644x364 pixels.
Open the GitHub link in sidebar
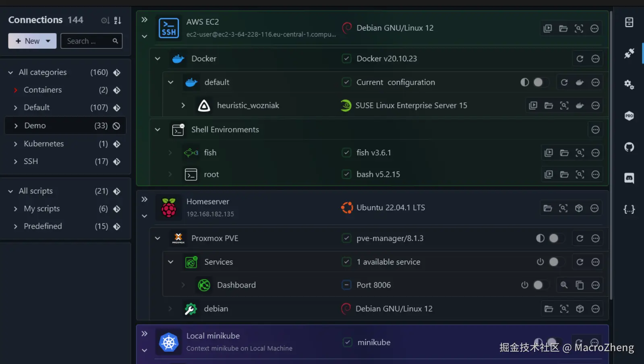629,147
